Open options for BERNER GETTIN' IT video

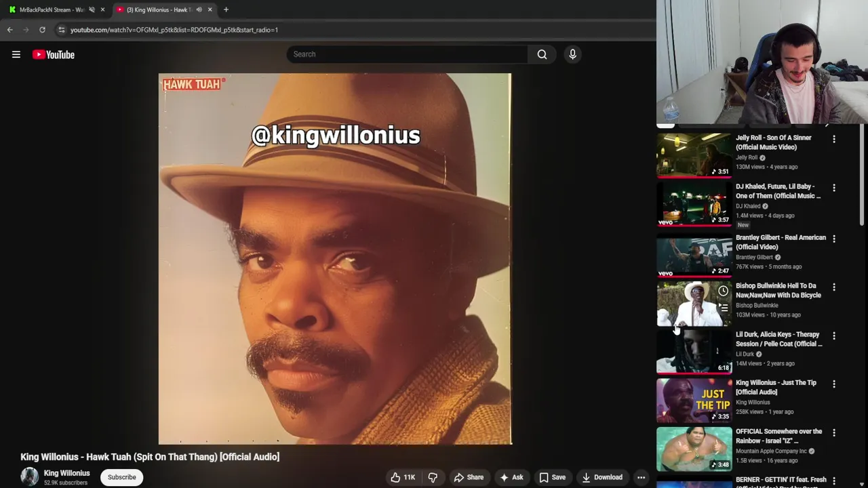tap(834, 481)
